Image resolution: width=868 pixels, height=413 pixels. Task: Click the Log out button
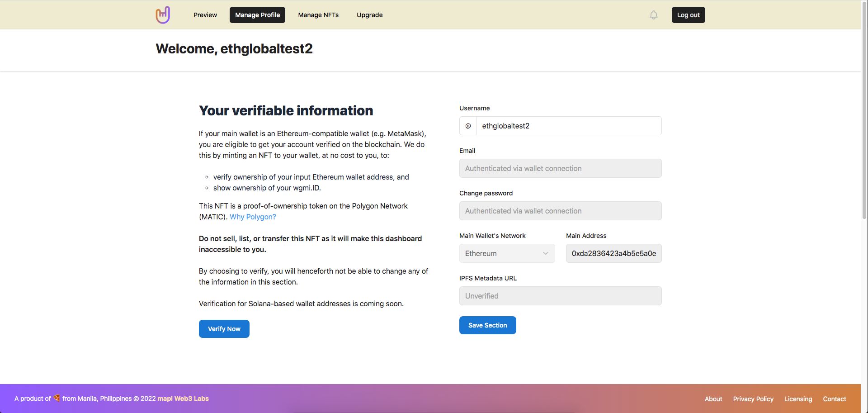(x=688, y=15)
